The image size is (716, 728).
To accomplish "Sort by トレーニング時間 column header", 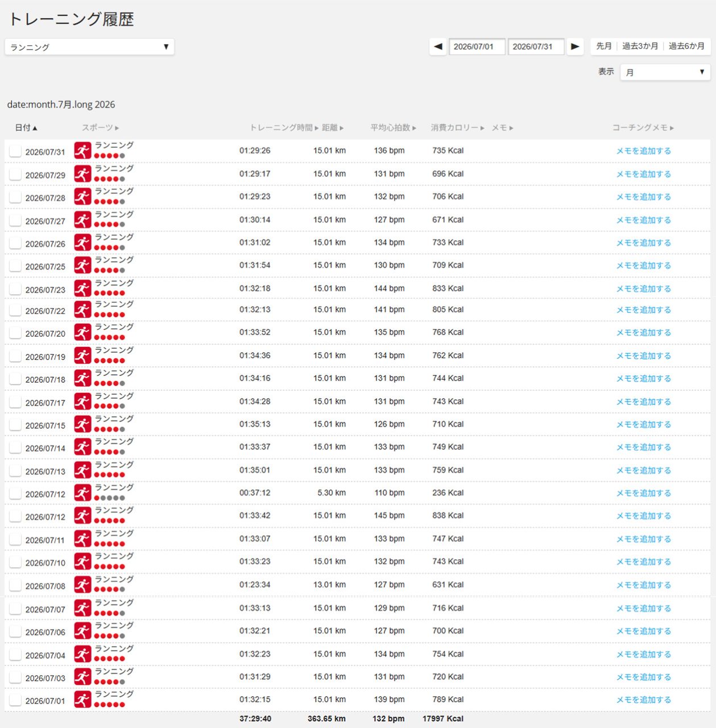I will click(284, 128).
